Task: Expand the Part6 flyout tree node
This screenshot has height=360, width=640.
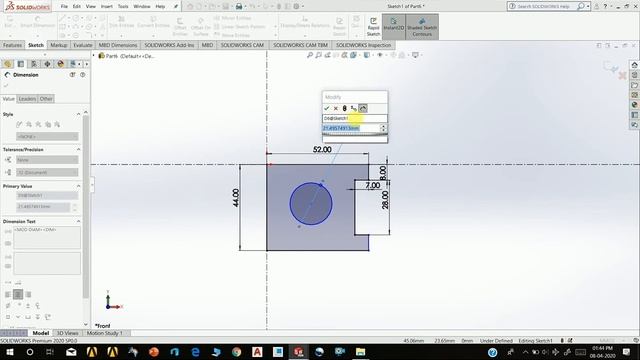Action: coord(93,56)
